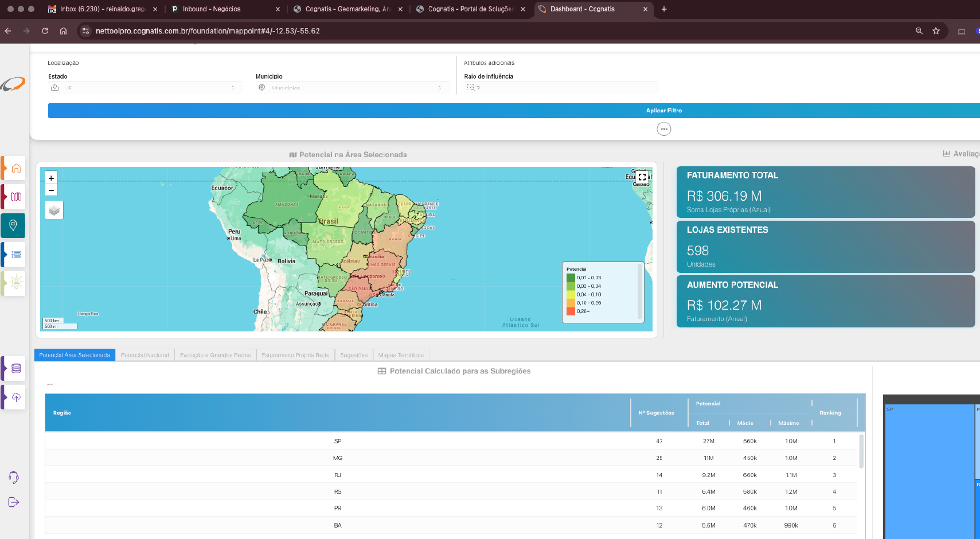Click the home icon in left sidebar

pos(16,168)
